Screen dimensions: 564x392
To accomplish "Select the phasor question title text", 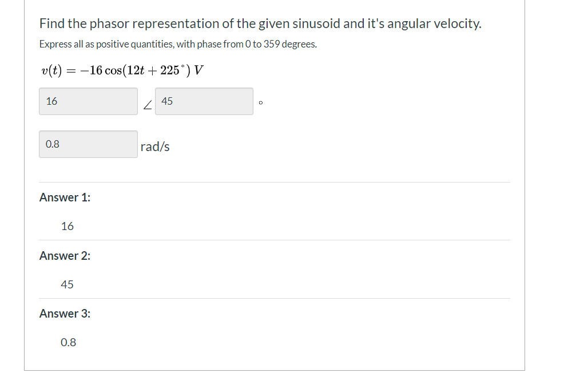I will point(260,23).
